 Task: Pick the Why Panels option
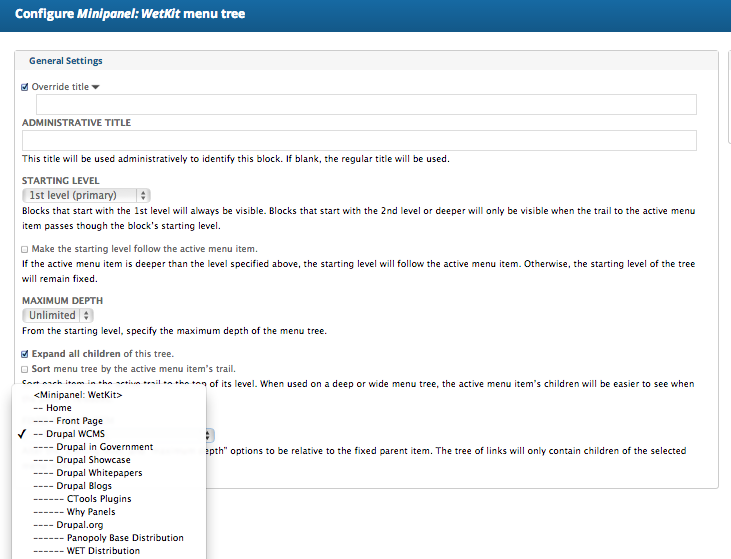pos(109,512)
